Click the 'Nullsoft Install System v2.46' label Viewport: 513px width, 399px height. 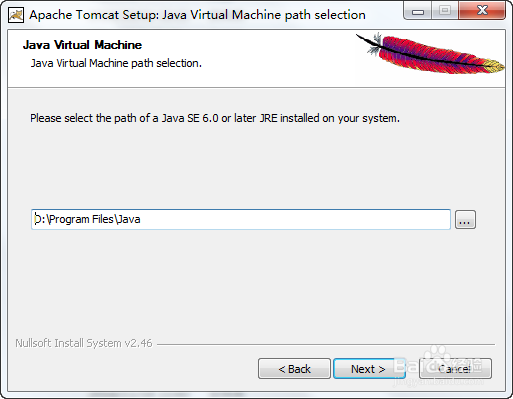(x=84, y=343)
